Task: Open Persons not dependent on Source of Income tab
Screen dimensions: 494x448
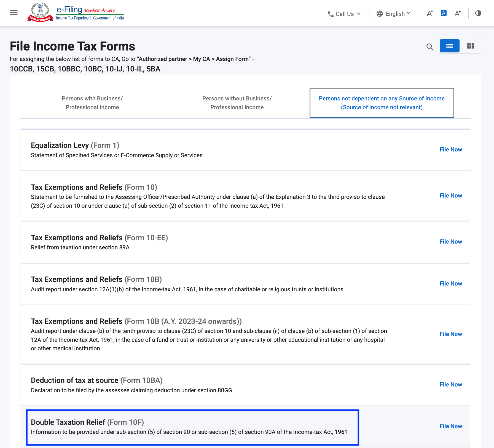Action: point(382,103)
